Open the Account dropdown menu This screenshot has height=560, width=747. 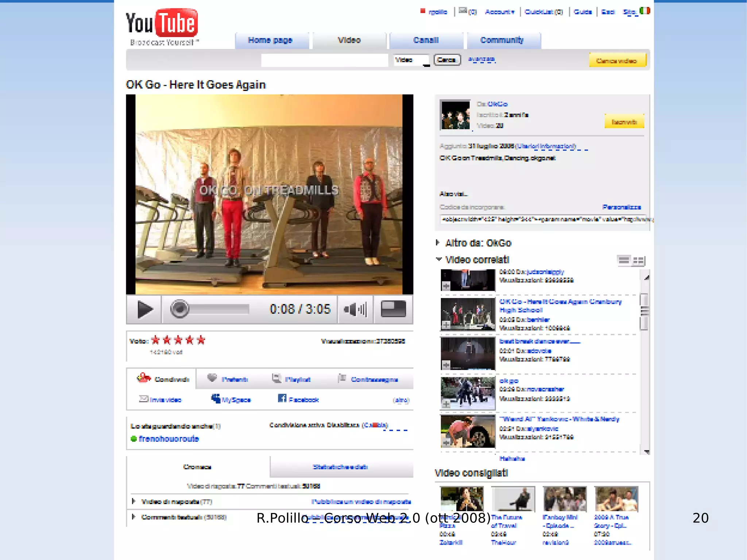pos(500,12)
